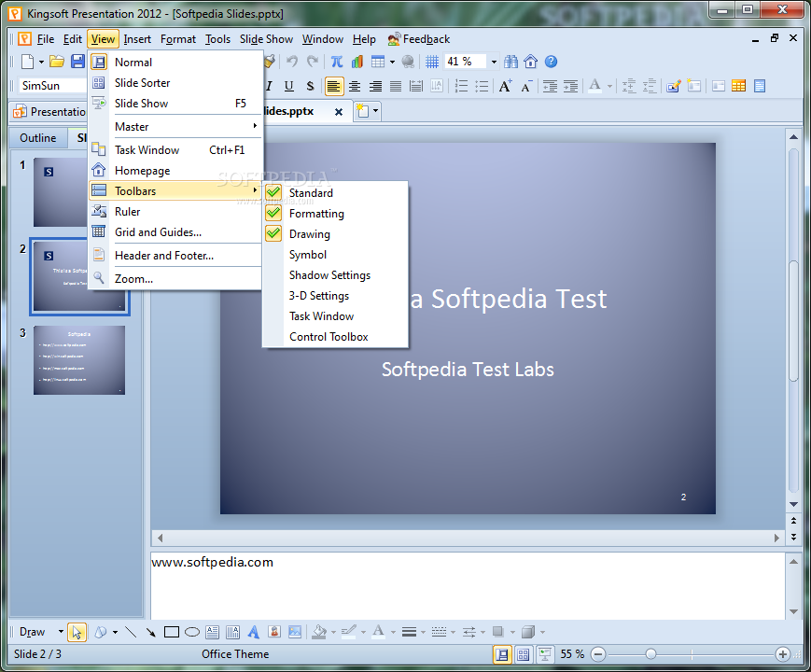The image size is (811, 672).
Task: Open the fill color dropdown arrow
Action: coord(333,632)
